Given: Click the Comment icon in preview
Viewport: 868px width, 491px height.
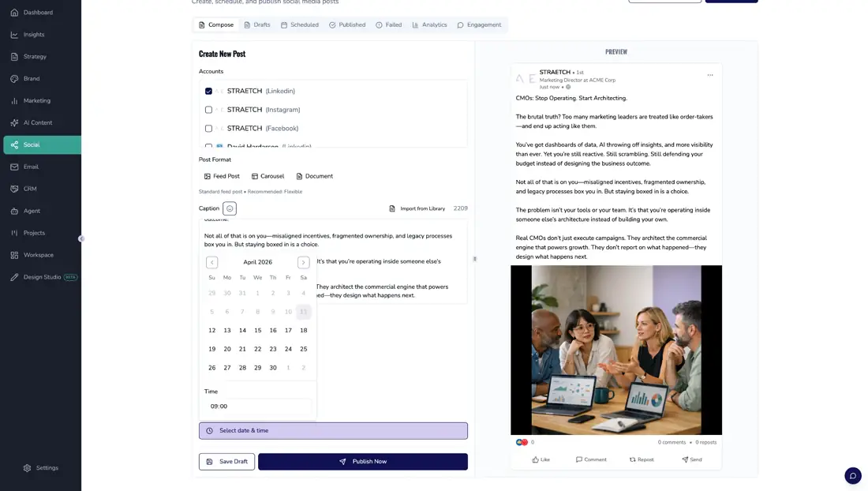Looking at the screenshot, I should [x=579, y=459].
